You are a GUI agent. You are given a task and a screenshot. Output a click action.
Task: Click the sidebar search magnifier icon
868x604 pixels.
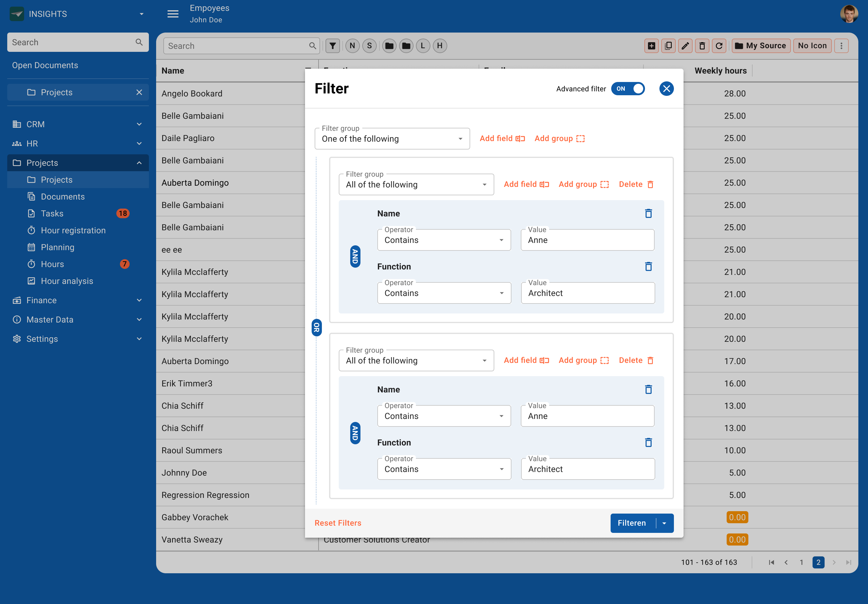coord(139,42)
